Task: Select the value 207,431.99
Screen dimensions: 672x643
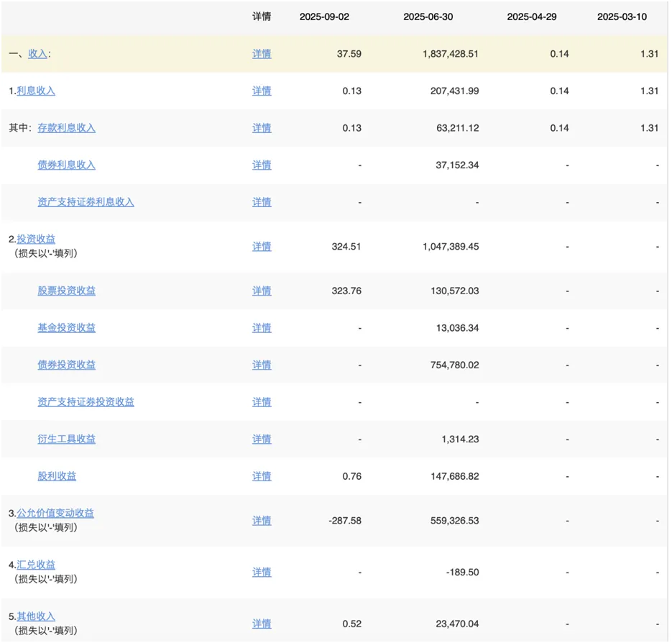Action: (455, 91)
